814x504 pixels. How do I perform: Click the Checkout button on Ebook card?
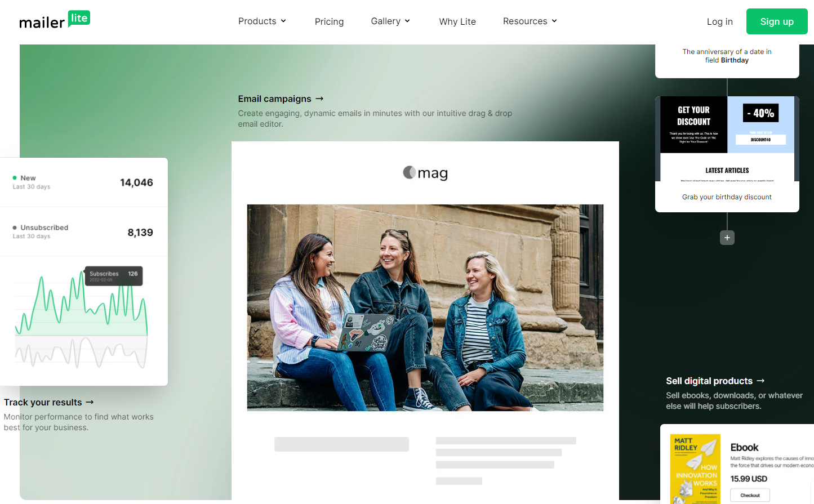click(x=750, y=496)
